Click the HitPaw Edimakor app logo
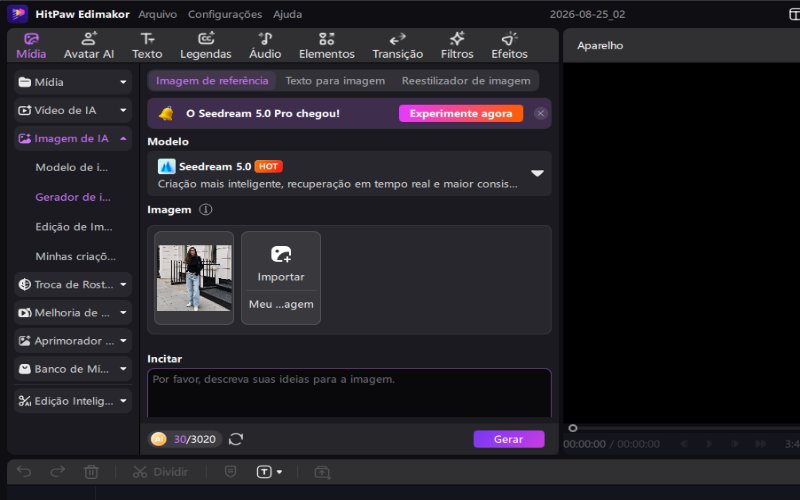 (18, 14)
